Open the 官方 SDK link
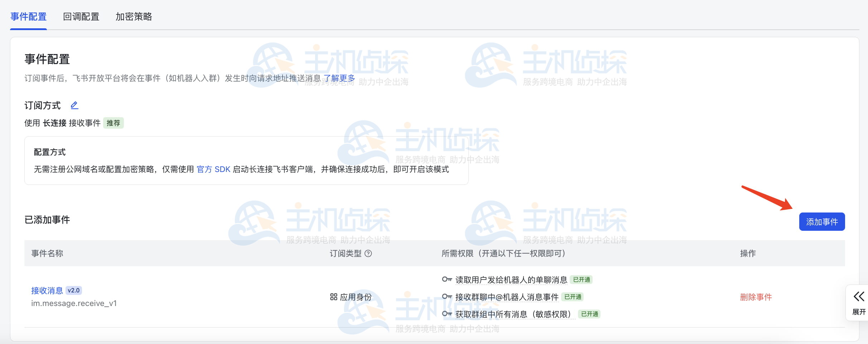868x344 pixels. [x=214, y=169]
